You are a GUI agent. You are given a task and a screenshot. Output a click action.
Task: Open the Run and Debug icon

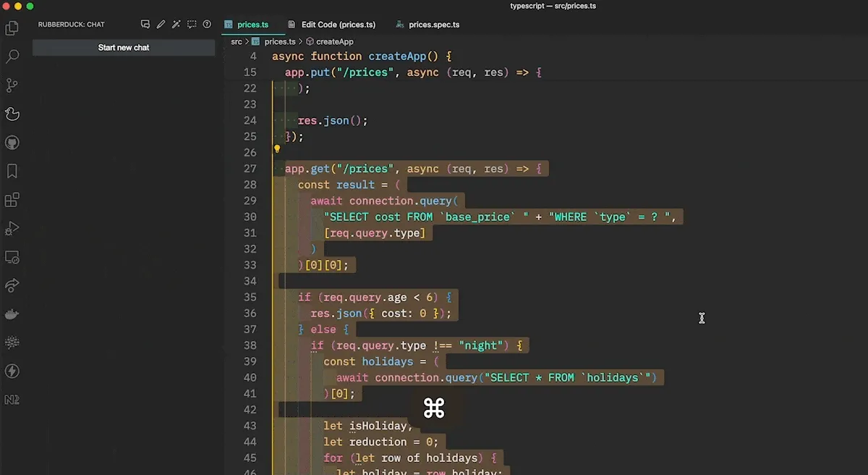tap(12, 229)
